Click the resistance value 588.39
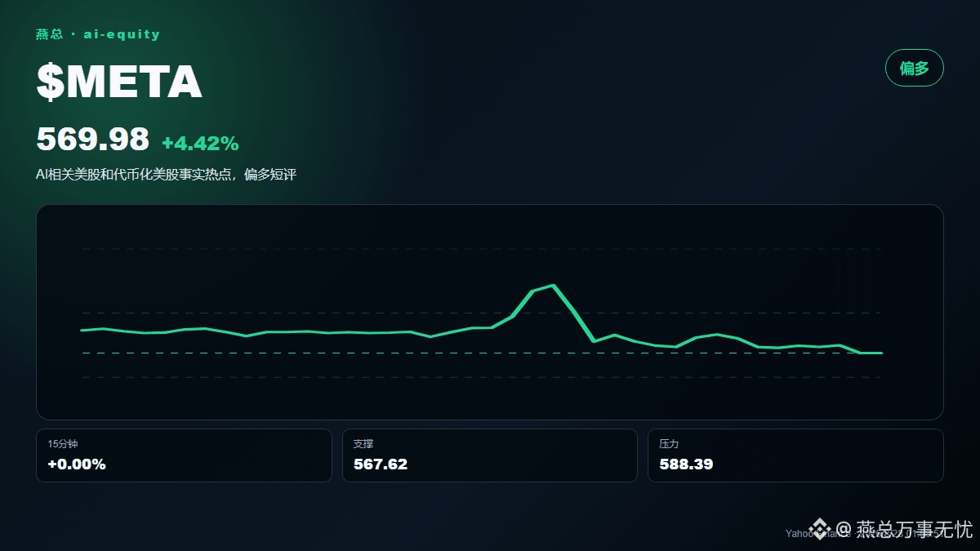Screen dimensions: 980x551 [686, 464]
